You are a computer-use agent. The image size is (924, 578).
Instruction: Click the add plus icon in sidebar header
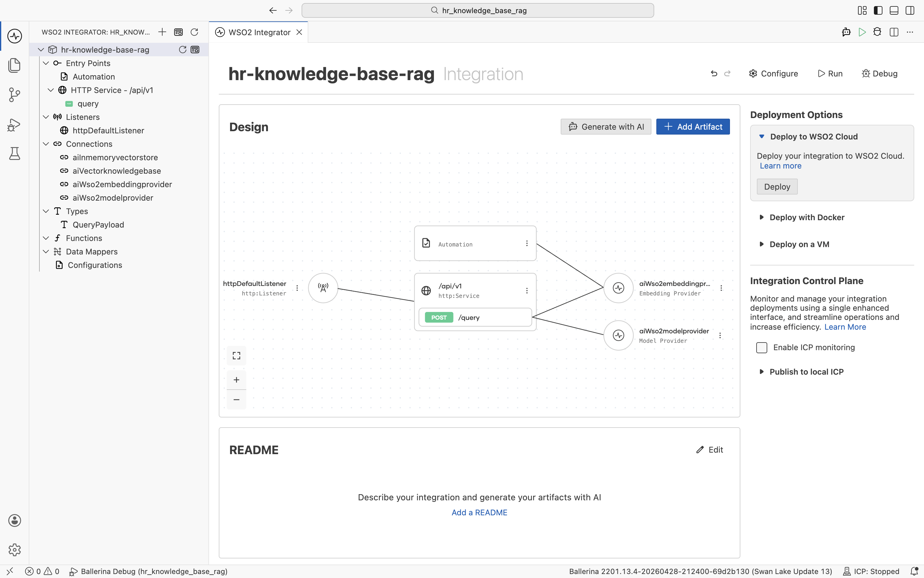tap(162, 32)
